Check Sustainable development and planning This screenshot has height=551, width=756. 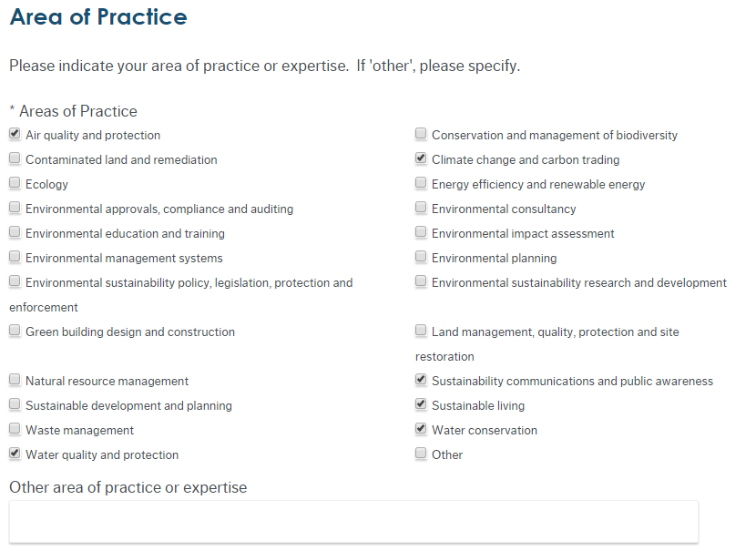point(15,405)
